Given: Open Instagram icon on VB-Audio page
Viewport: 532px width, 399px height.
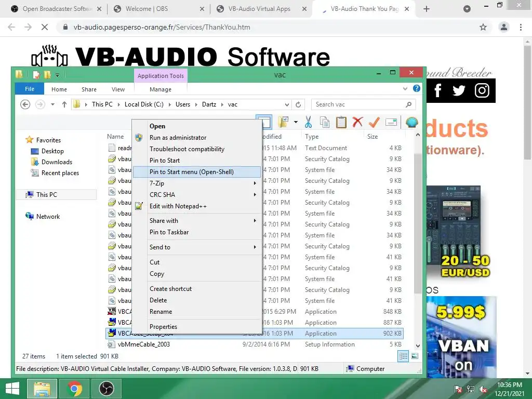Looking at the screenshot, I should coord(482,90).
